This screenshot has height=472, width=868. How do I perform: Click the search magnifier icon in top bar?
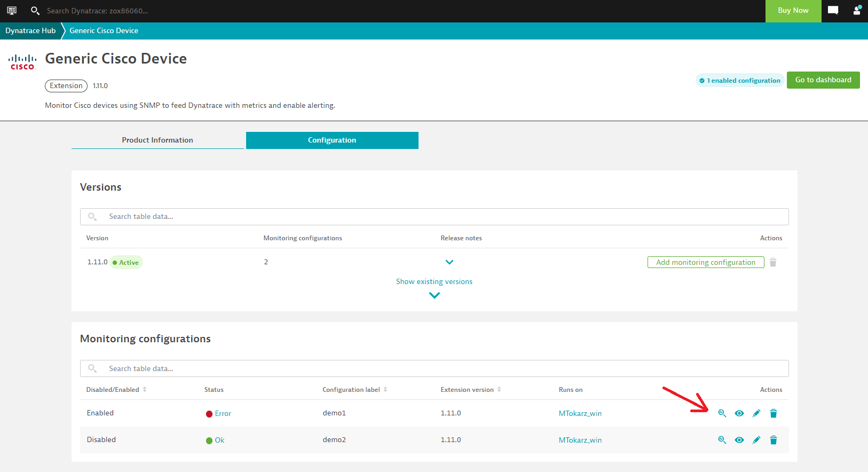(35, 11)
